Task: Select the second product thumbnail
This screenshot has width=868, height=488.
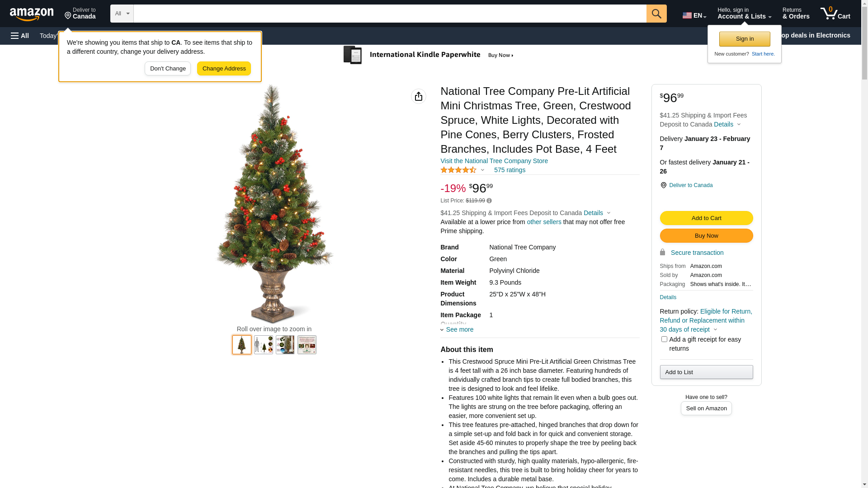Action: pyautogui.click(x=264, y=345)
